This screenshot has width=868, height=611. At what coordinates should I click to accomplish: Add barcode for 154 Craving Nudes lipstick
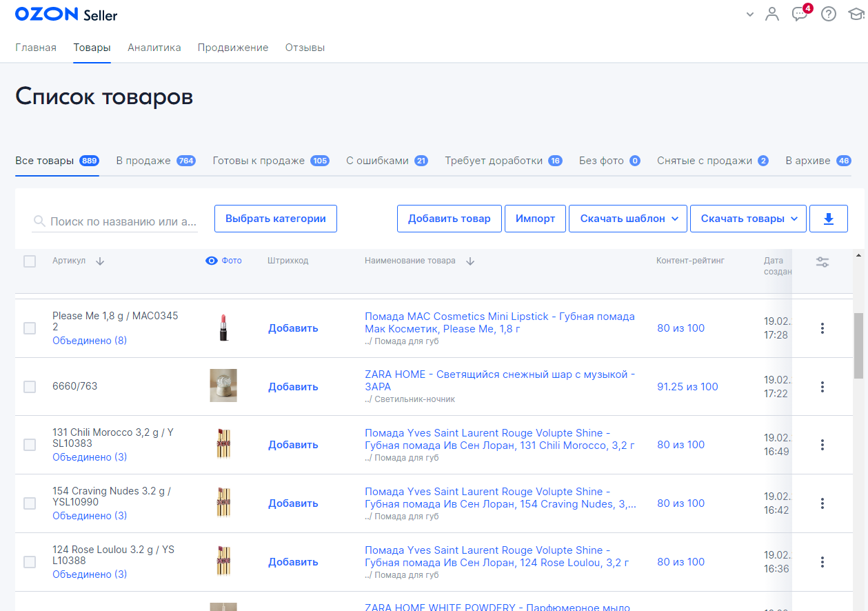point(293,503)
